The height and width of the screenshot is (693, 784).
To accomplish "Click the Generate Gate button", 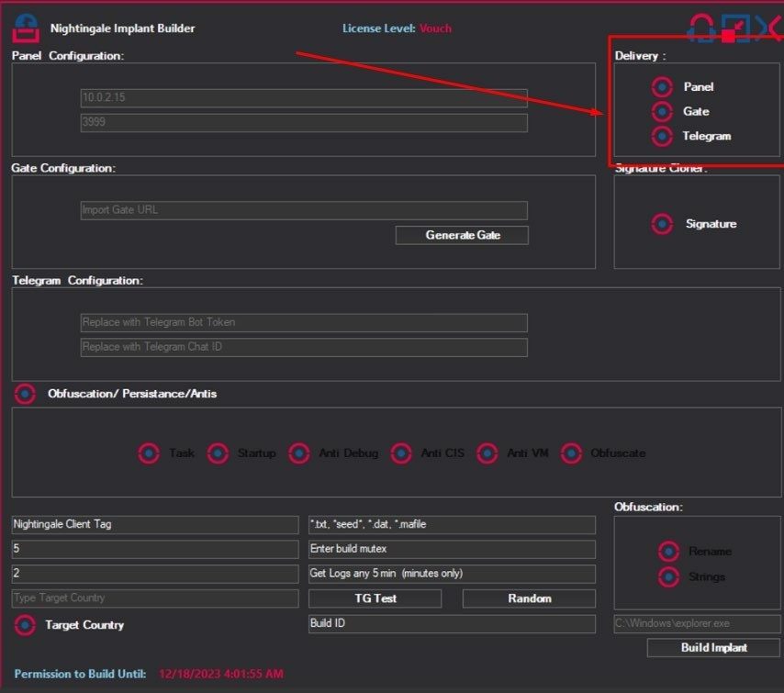I will [462, 236].
